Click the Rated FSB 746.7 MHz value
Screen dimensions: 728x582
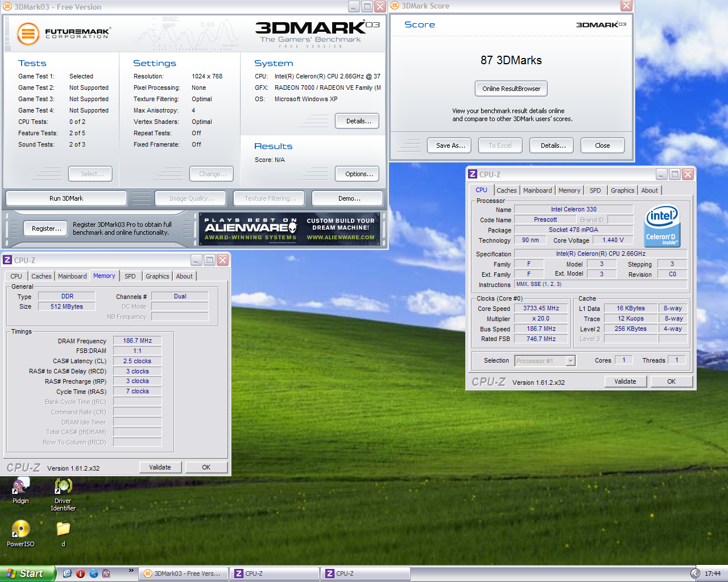[541, 339]
